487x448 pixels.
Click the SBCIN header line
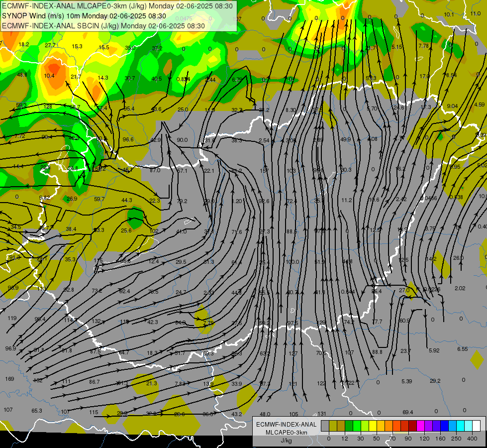tap(103, 26)
